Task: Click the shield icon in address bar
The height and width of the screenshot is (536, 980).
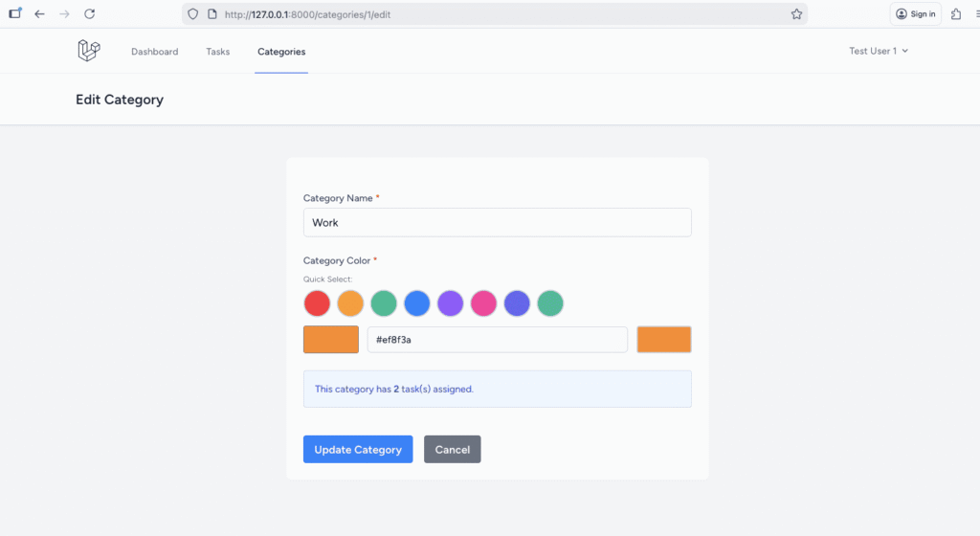Action: point(193,14)
